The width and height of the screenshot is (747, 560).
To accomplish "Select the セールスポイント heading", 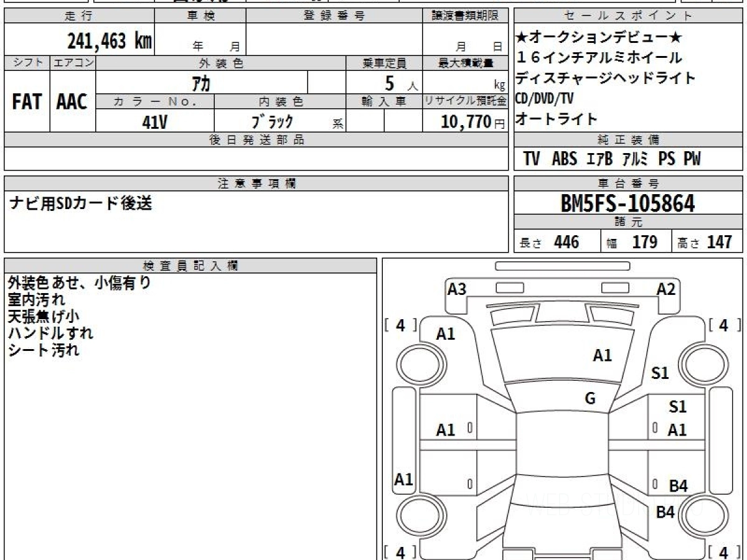I will click(628, 16).
